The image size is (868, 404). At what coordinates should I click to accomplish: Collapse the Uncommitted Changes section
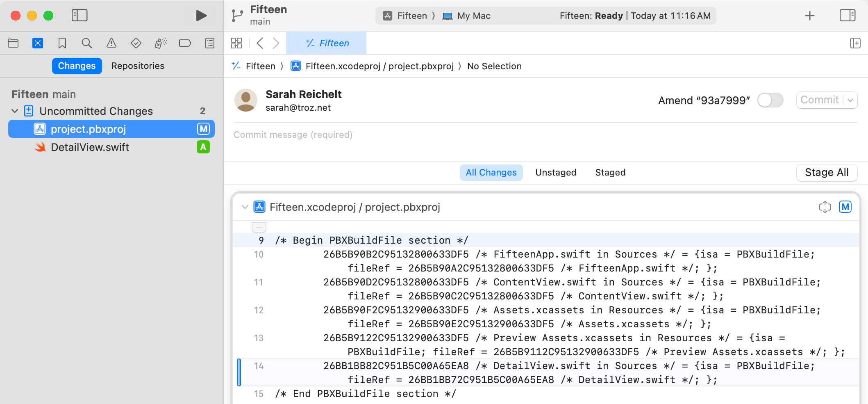[14, 111]
